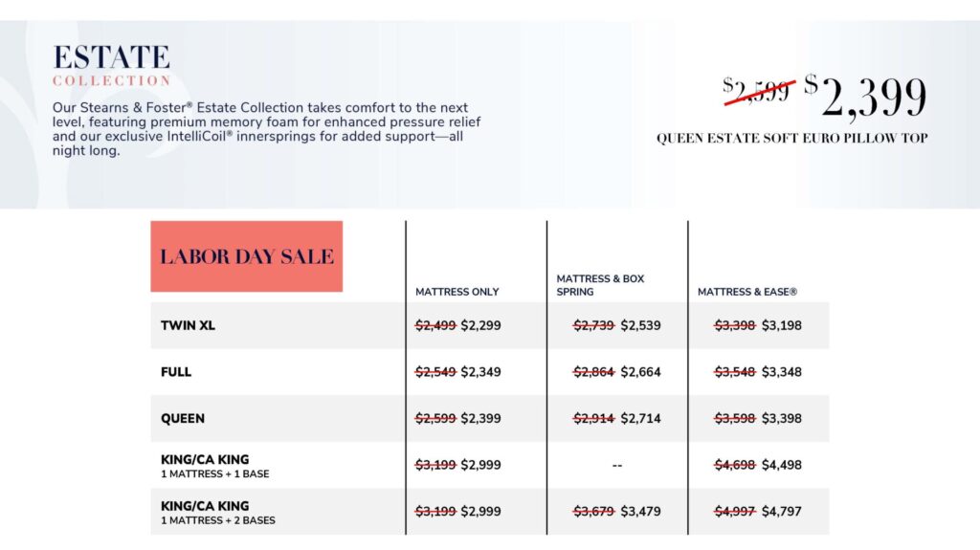Click the crossed-out $2,599 featured price

[x=758, y=90]
